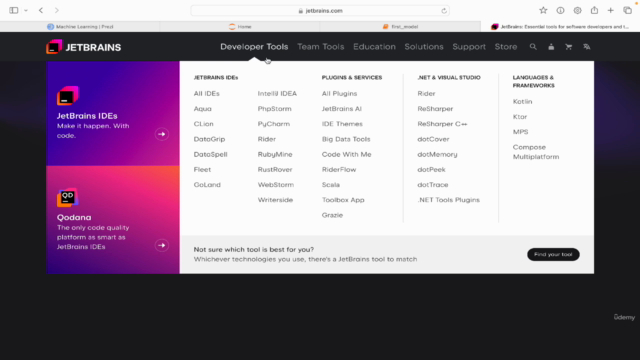640x360 pixels.
Task: Open the shopping cart icon
Action: (569, 47)
